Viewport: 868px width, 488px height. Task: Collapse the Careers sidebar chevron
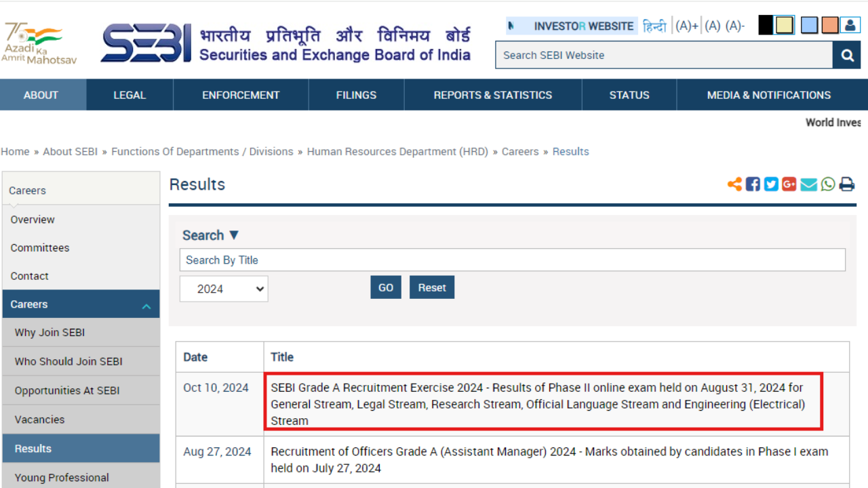point(146,305)
